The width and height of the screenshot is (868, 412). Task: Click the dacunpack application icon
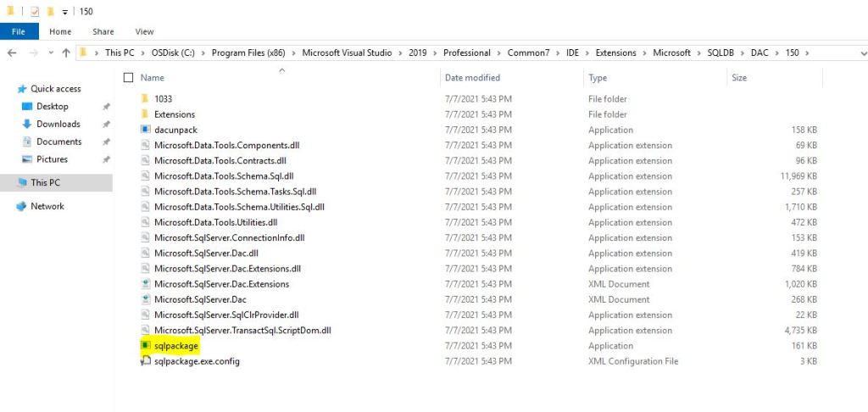146,130
